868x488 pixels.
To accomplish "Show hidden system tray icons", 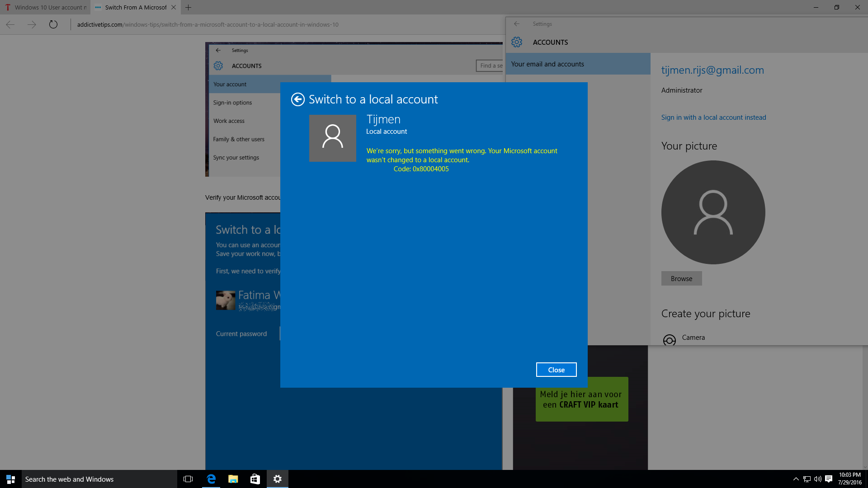I will coord(796,479).
